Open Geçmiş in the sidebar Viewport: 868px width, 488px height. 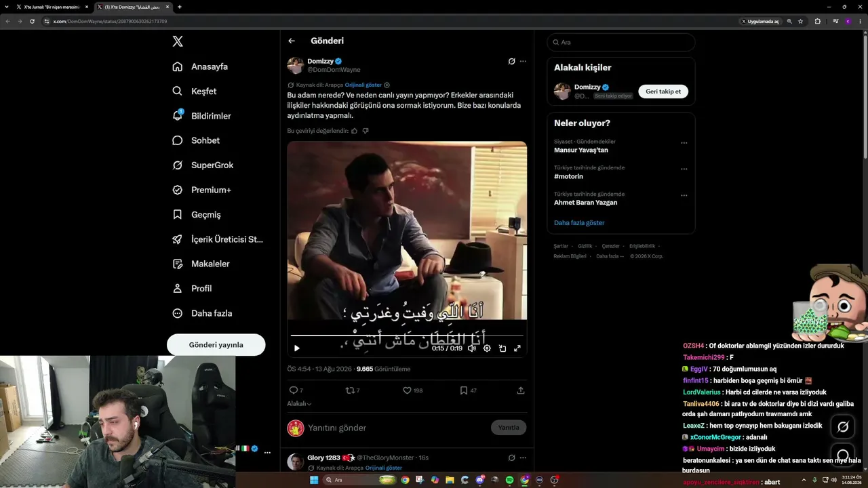click(x=197, y=214)
